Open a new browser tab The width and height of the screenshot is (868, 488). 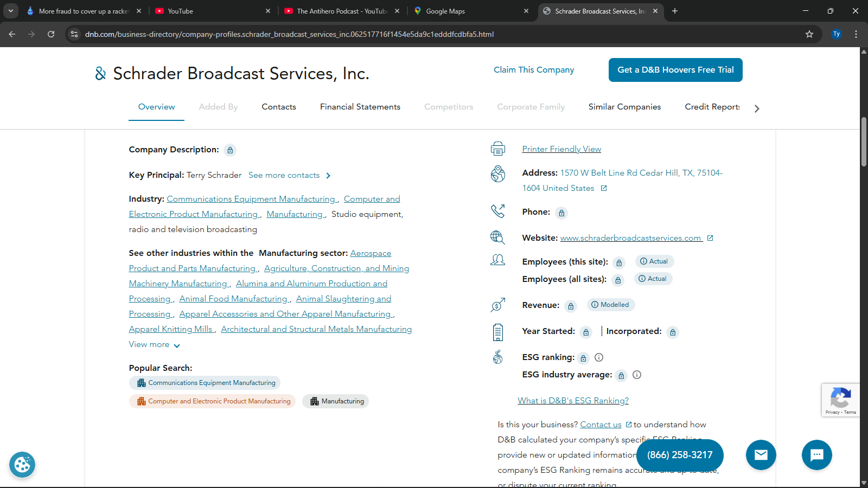point(675,11)
